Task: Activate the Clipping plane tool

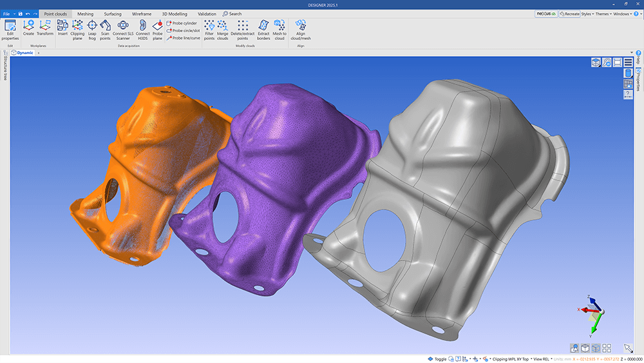Action: click(x=77, y=30)
